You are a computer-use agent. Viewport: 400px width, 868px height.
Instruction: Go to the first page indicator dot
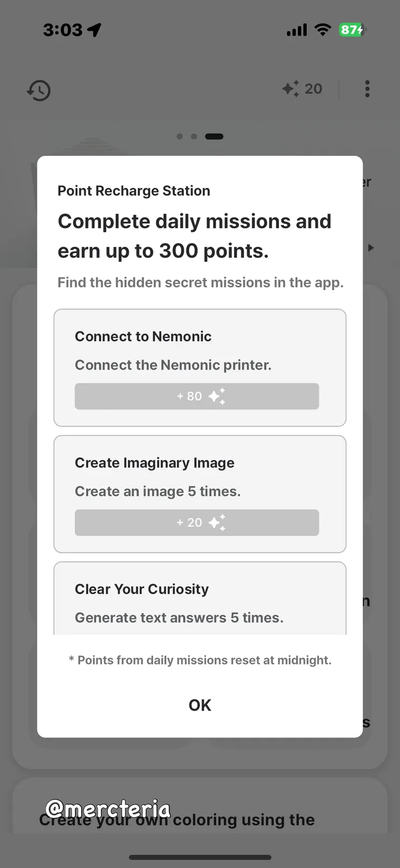[179, 136]
